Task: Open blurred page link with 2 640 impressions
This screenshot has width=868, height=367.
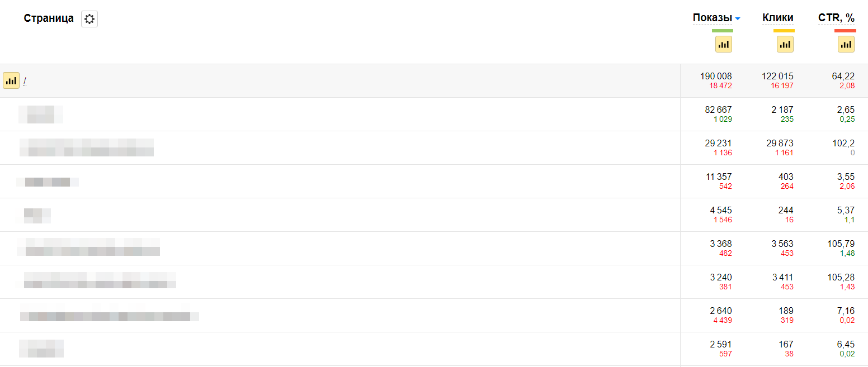Action: [110, 315]
